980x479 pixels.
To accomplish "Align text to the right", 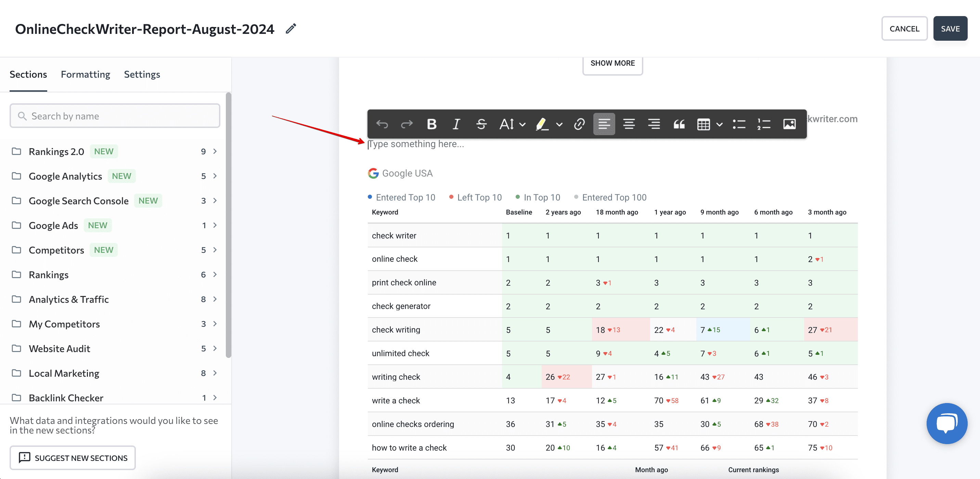I will pos(654,124).
